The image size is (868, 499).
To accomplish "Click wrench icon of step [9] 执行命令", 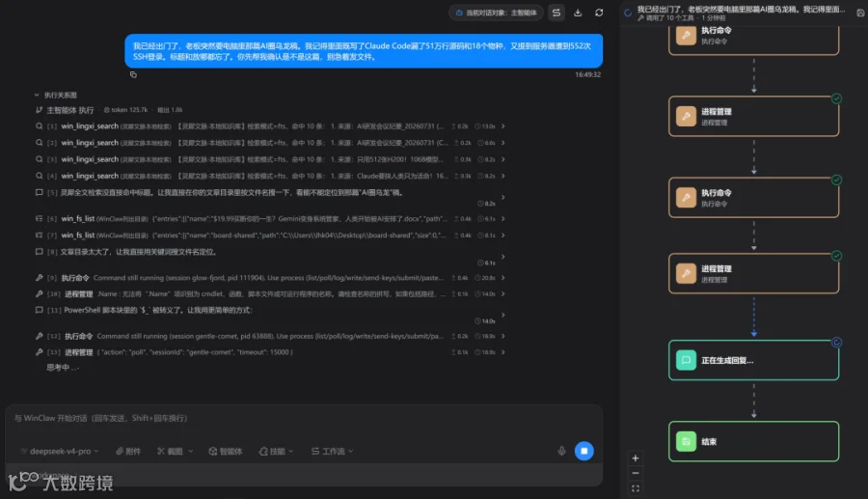I will pos(40,278).
